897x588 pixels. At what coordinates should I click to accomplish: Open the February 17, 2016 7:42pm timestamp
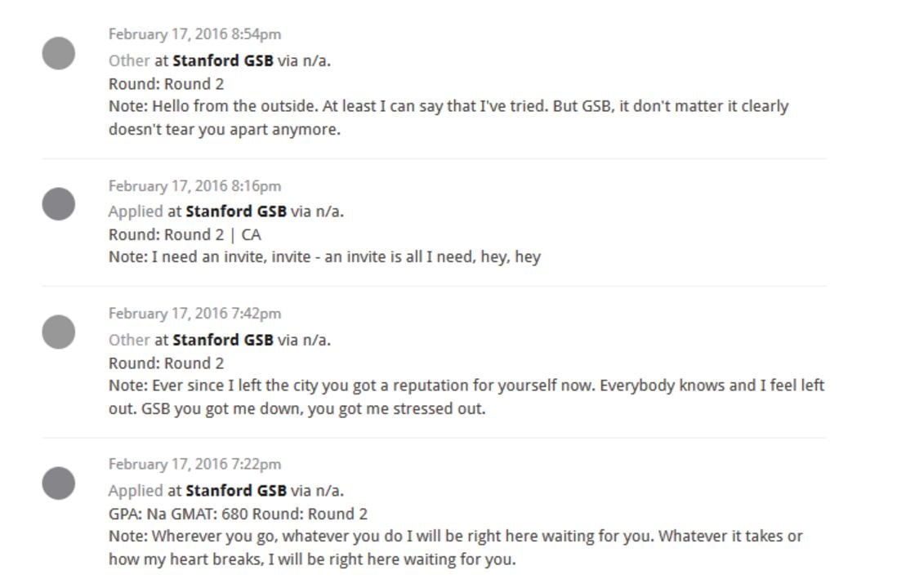194,314
